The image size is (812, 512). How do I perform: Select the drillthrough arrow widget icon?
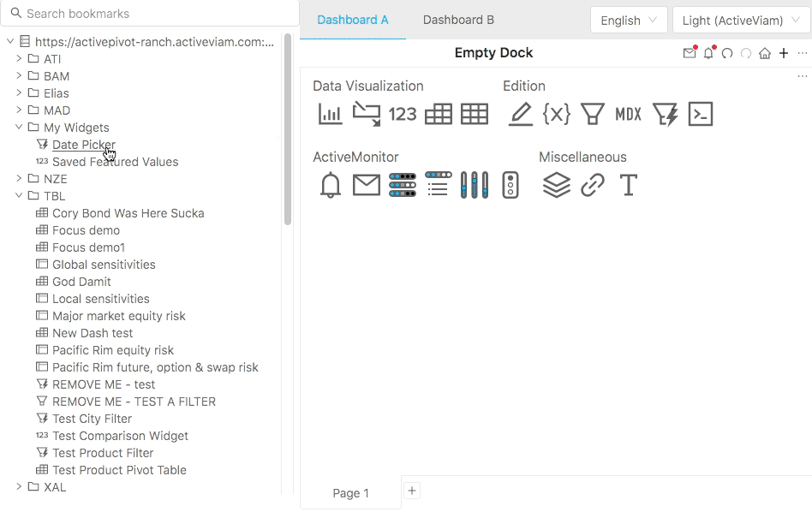pos(366,114)
